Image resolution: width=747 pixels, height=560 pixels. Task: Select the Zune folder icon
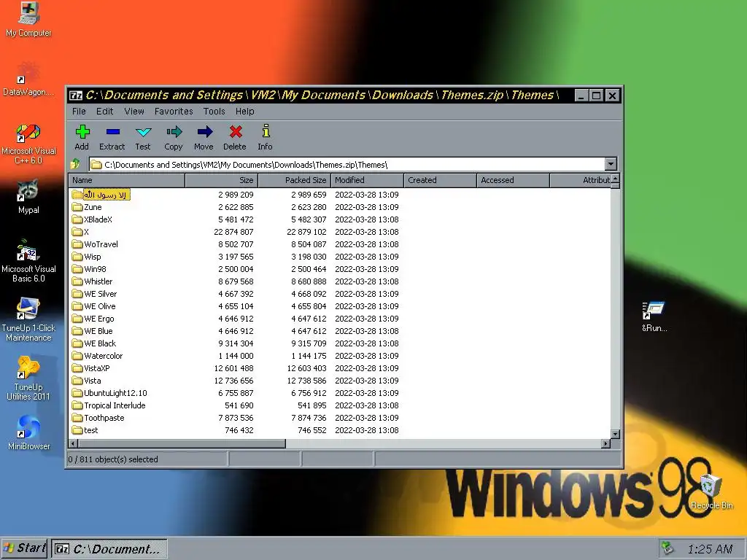click(x=77, y=207)
